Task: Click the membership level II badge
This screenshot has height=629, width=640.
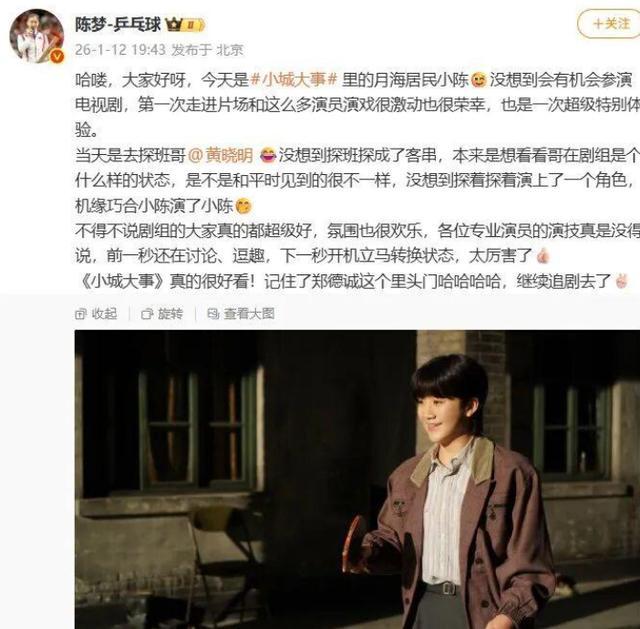Action: 193,25
